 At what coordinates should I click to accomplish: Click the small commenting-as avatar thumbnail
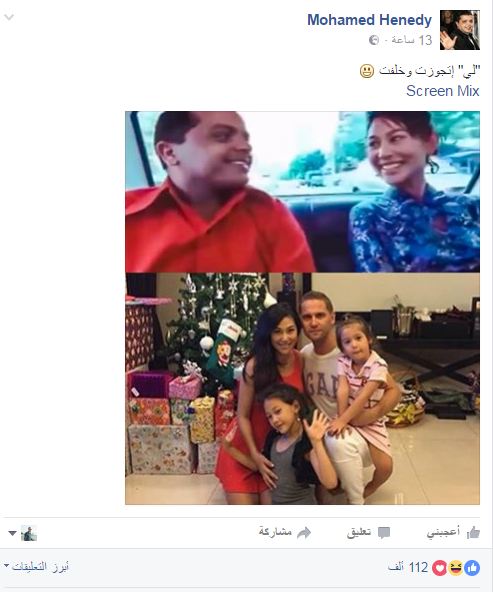pyautogui.click(x=29, y=533)
